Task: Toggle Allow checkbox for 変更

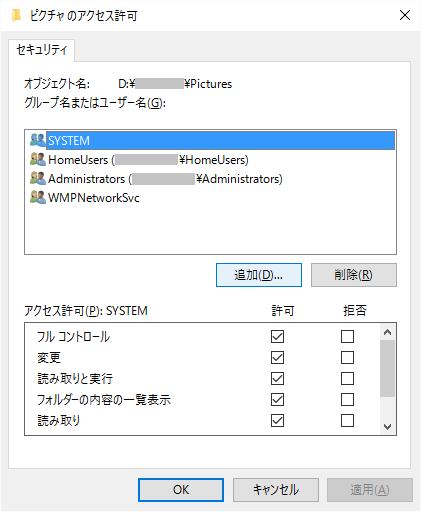Action: [x=277, y=358]
